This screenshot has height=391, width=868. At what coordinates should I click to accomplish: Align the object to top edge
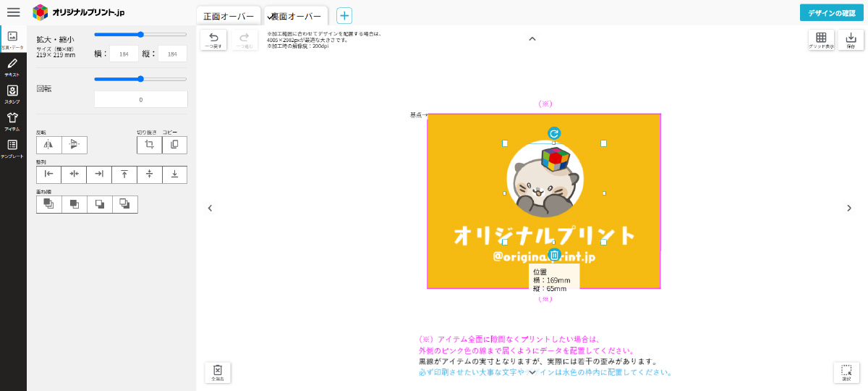(124, 175)
